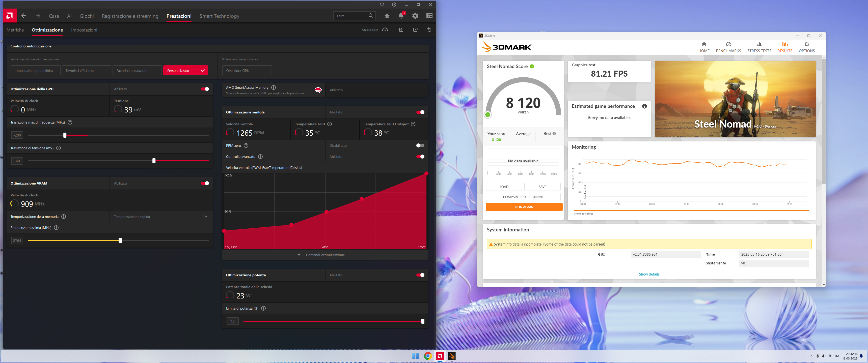
Task: Toggle Ottimizzazione potenza switch
Action: [420, 275]
